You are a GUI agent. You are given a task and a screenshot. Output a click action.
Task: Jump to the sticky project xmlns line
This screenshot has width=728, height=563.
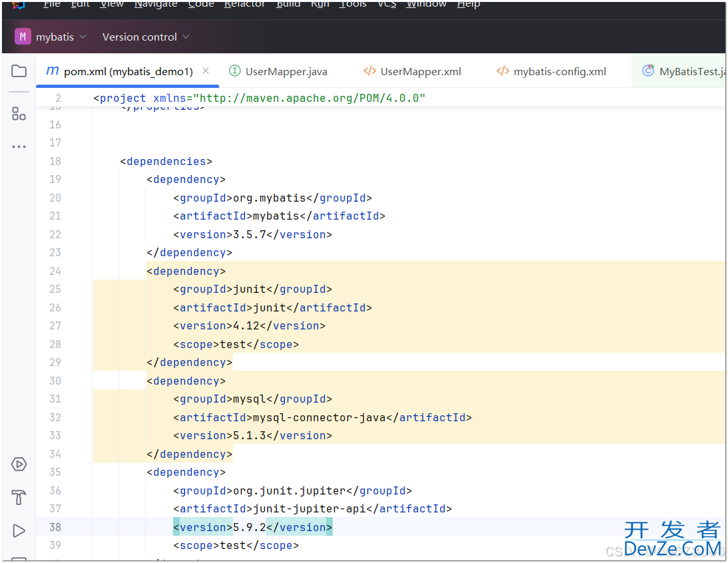[x=260, y=98]
